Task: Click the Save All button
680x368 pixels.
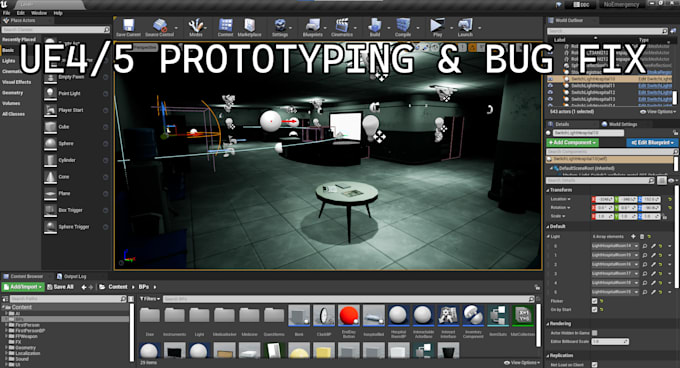Action: pyautogui.click(x=60, y=287)
